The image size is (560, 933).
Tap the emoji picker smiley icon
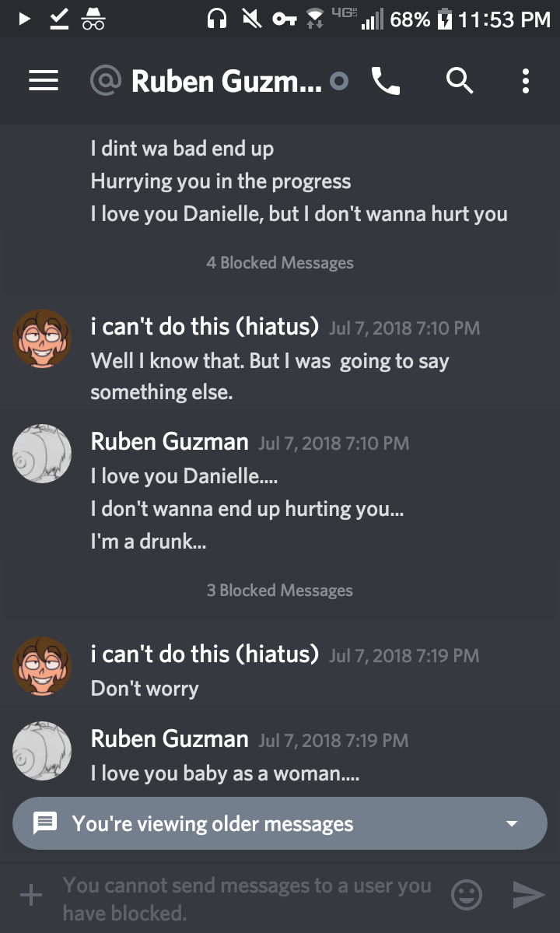point(467,896)
